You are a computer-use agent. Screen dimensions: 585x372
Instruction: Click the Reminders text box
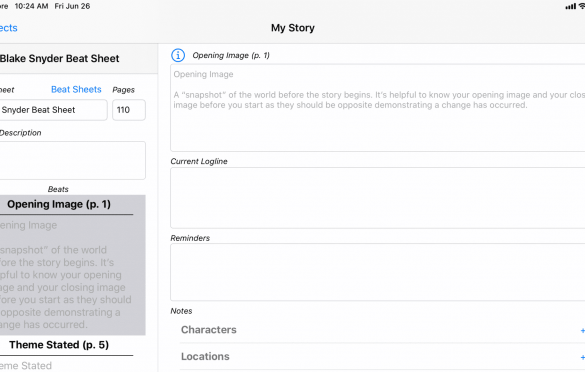(378, 272)
